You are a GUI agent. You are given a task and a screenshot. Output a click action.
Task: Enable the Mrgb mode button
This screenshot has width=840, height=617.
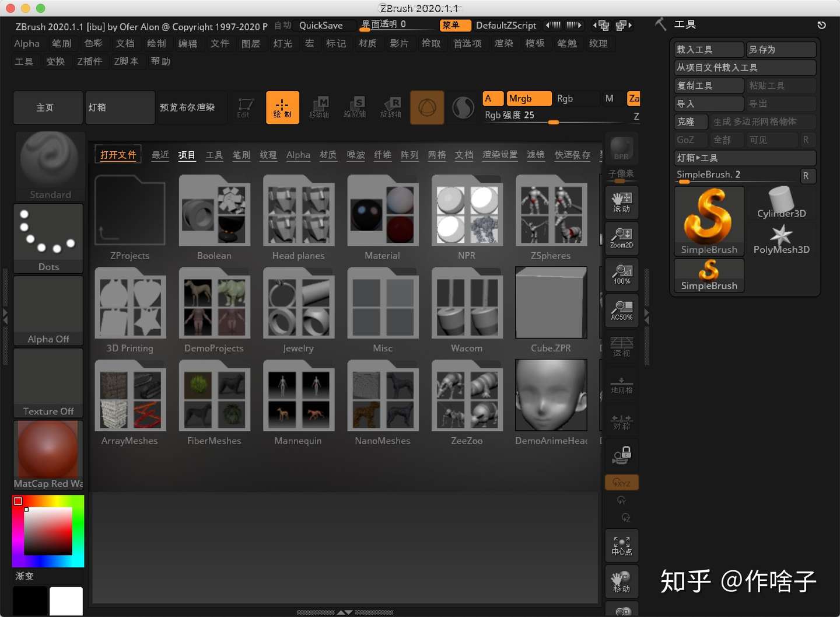[529, 99]
